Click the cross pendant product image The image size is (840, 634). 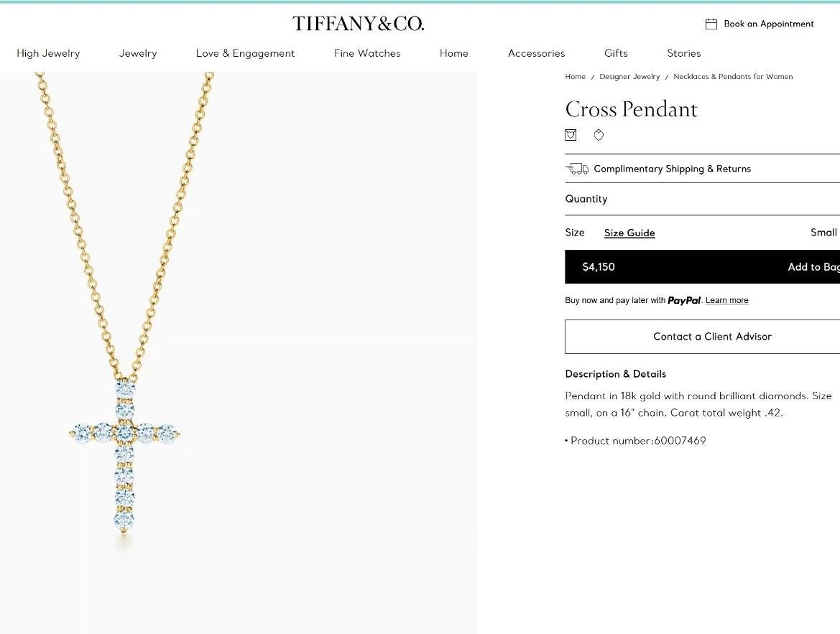coord(125,454)
